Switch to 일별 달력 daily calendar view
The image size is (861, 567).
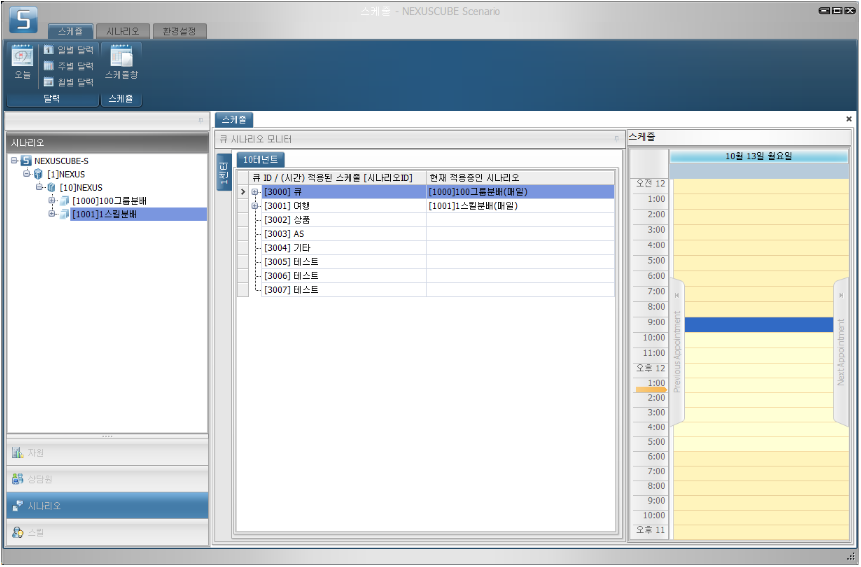click(69, 50)
